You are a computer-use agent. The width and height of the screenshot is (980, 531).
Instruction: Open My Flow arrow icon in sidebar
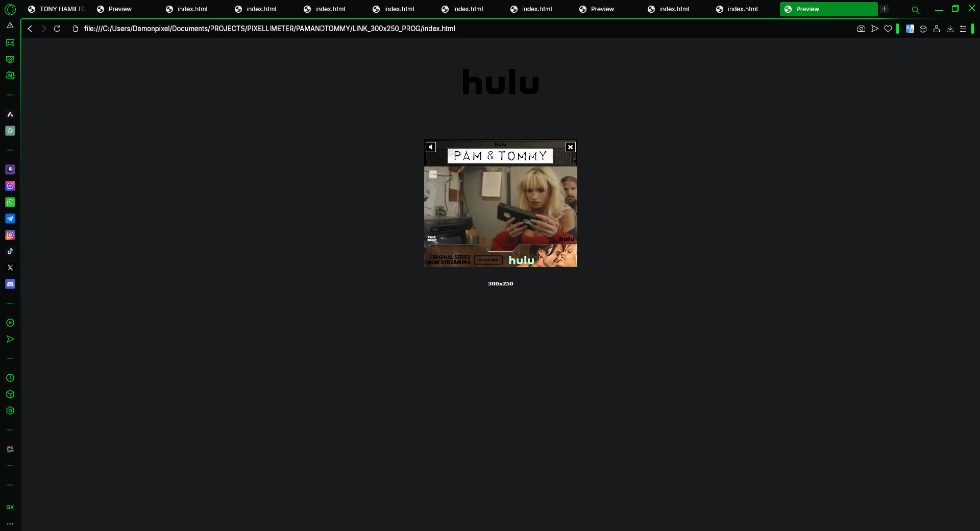(10, 339)
